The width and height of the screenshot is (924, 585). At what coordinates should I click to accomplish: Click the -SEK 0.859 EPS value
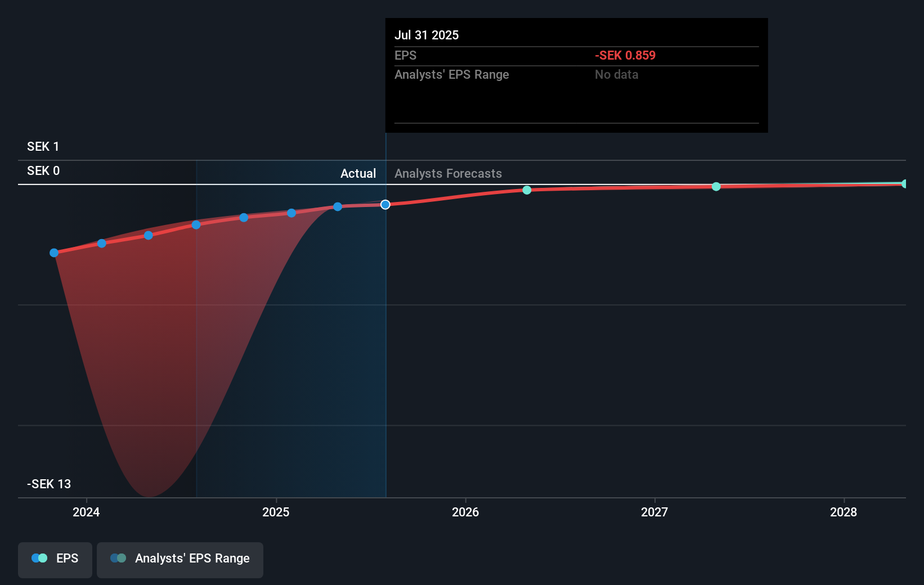click(x=624, y=55)
